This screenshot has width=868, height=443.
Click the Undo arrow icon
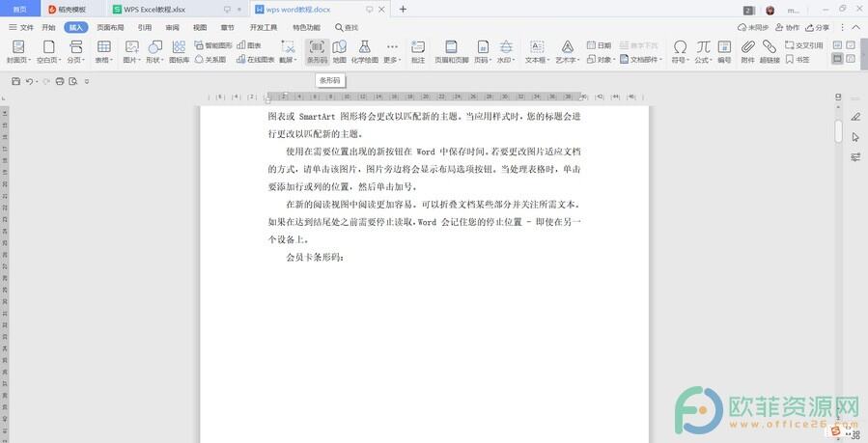tap(30, 81)
